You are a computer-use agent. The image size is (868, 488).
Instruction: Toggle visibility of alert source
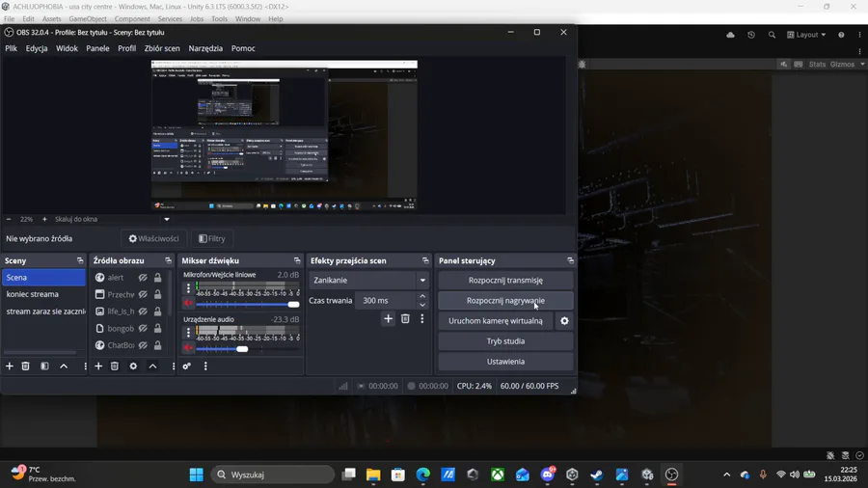coord(143,278)
